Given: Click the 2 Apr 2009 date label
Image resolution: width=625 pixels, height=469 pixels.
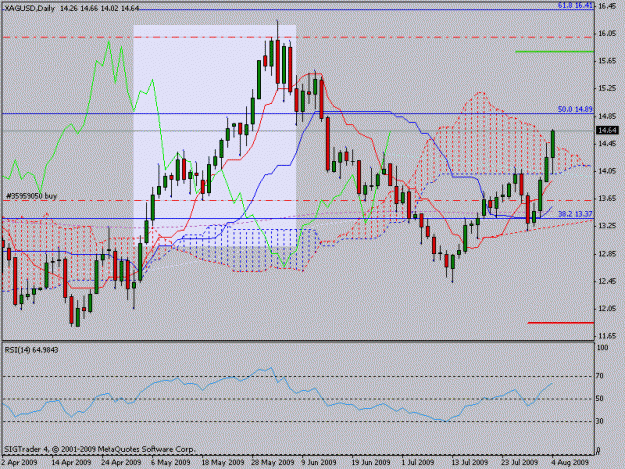Looking at the screenshot, I should [x=20, y=462].
